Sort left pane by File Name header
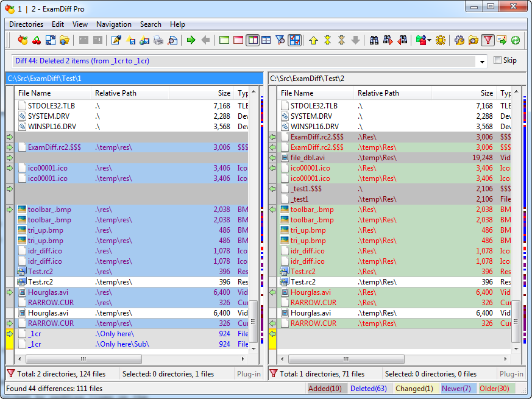 53,93
